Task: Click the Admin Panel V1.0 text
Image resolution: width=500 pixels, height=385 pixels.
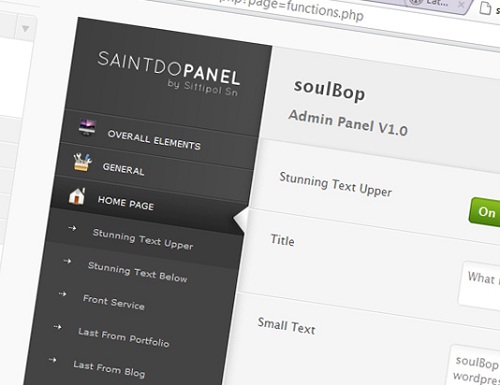Action: click(348, 123)
